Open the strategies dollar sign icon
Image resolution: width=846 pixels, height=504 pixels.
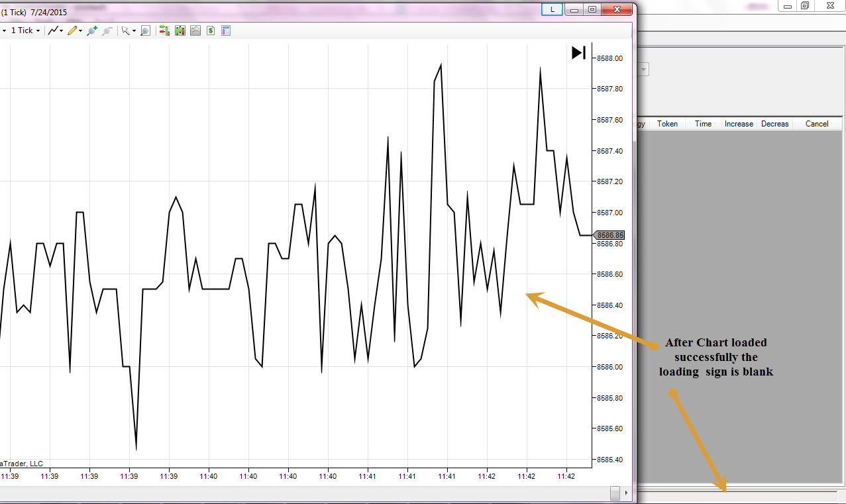(211, 30)
